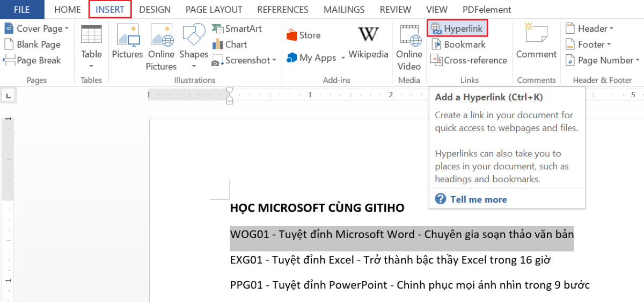Open the Page Number dropdown arrow
Viewport: 644px width, 302px height.
[x=637, y=61]
